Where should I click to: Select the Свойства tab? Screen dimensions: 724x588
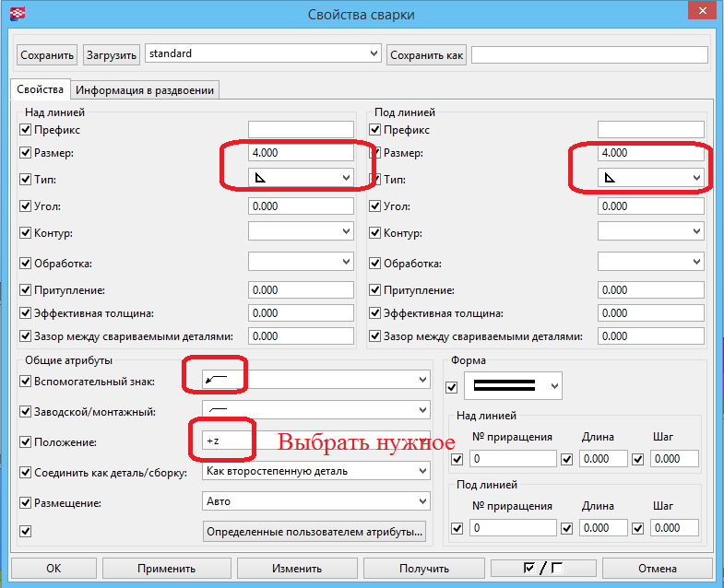click(x=40, y=89)
